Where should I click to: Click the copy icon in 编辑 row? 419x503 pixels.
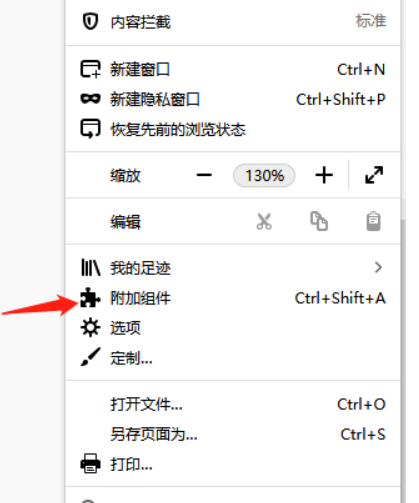(x=319, y=221)
